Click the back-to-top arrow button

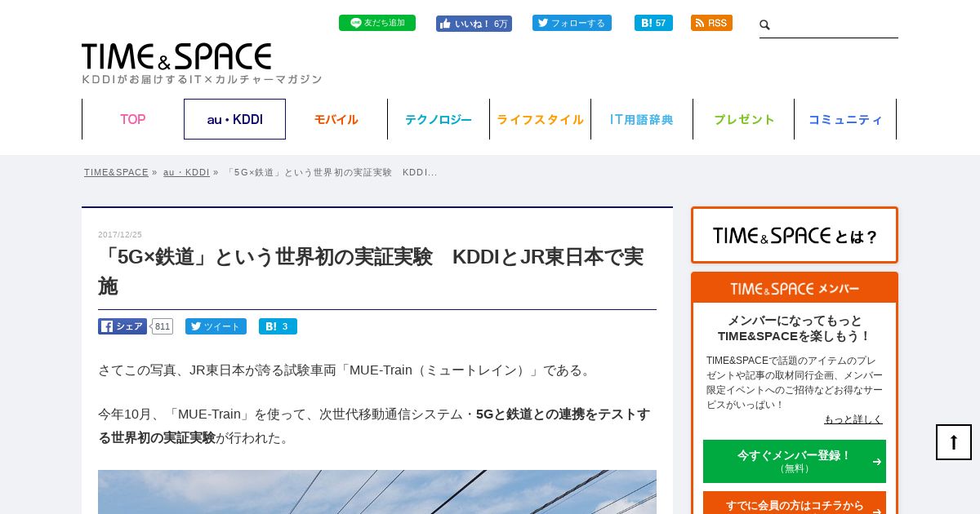tap(954, 442)
